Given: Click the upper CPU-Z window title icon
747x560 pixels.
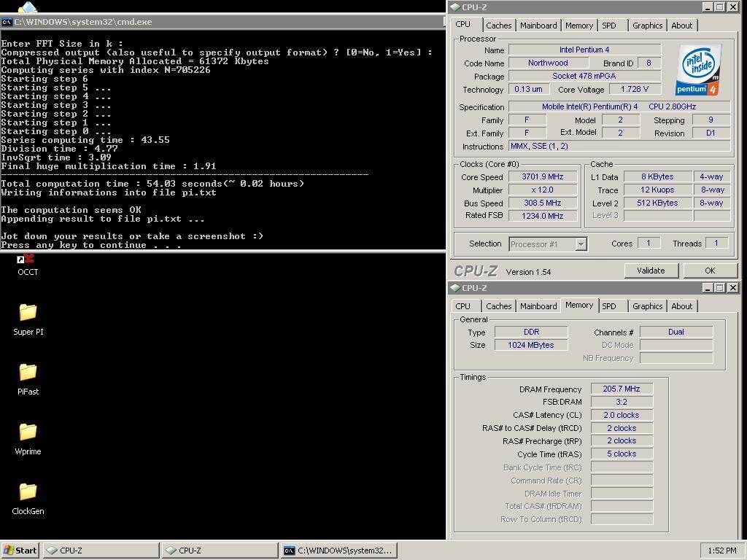Looking at the screenshot, I should coord(455,7).
